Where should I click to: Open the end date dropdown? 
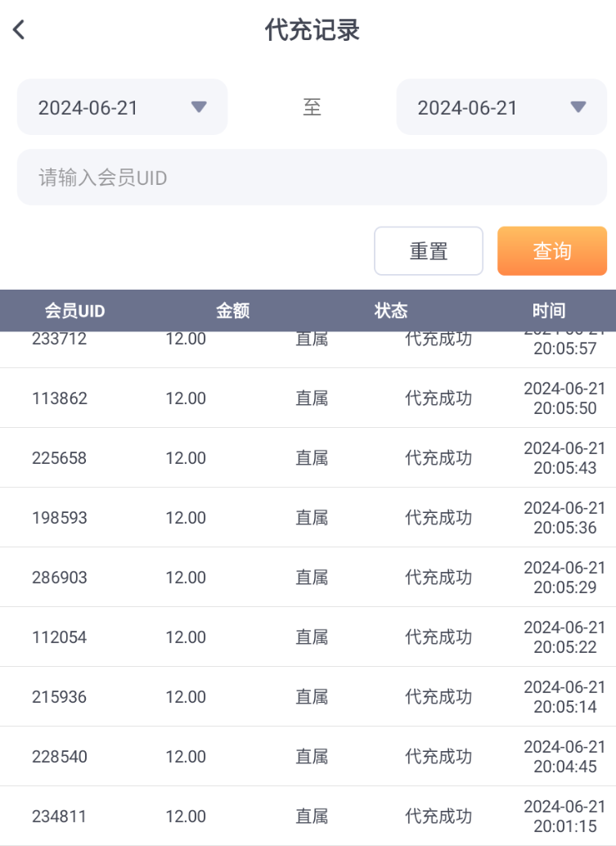point(501,107)
